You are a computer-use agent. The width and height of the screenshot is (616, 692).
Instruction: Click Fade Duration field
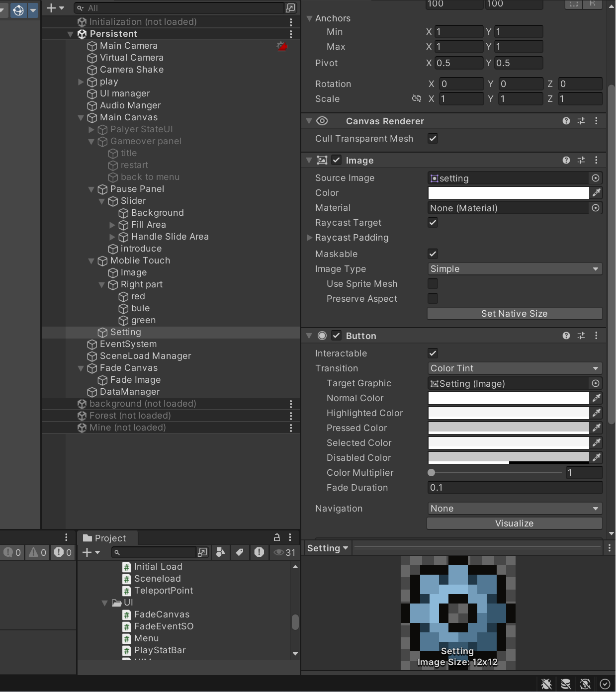pyautogui.click(x=515, y=488)
